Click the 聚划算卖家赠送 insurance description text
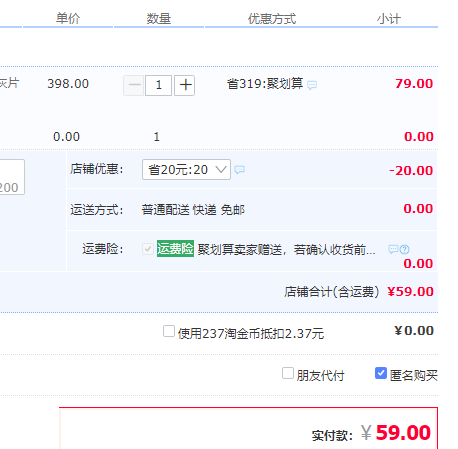 (x=287, y=249)
